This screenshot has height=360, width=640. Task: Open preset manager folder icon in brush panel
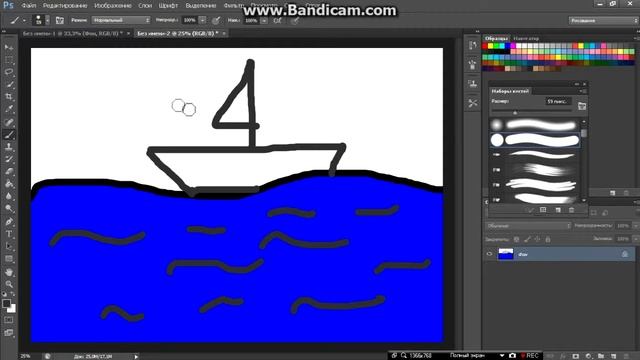[582, 106]
